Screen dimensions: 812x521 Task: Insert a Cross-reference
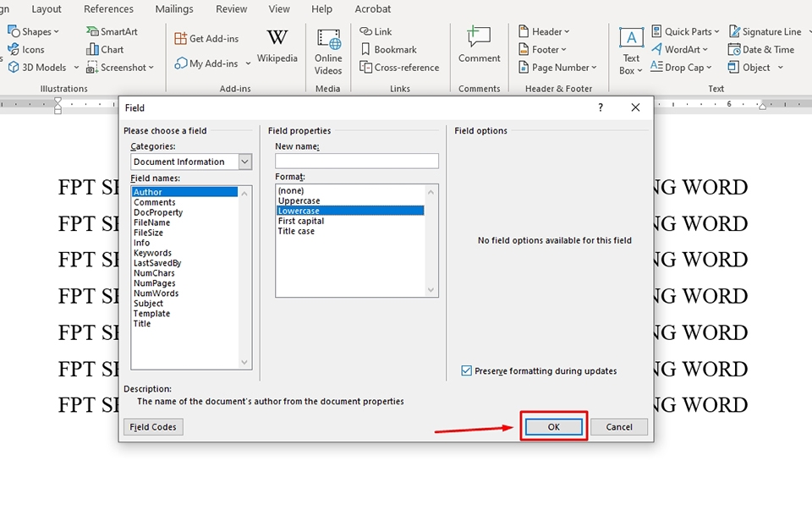[x=399, y=68]
